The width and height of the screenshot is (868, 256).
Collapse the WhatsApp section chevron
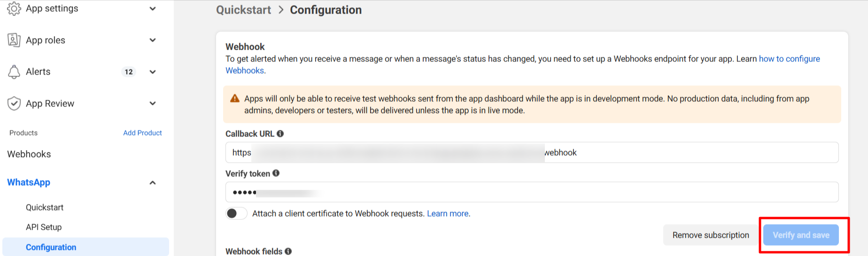click(x=153, y=183)
